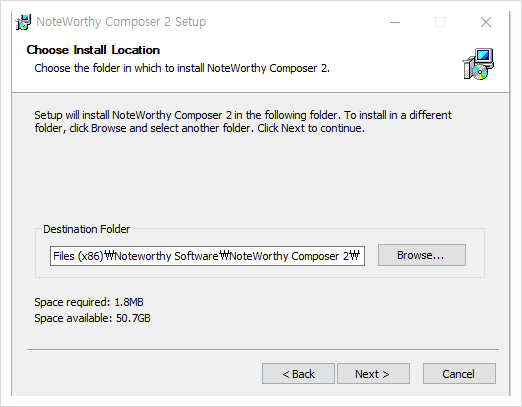This screenshot has width=522, height=407.
Task: Click the 'Setup will install NoteWorthy Composer 2' paragraph
Action: 243,121
